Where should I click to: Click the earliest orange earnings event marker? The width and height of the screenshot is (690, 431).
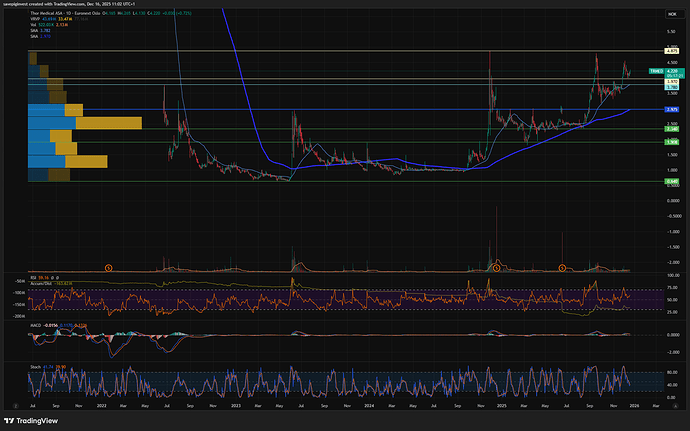tap(108, 267)
